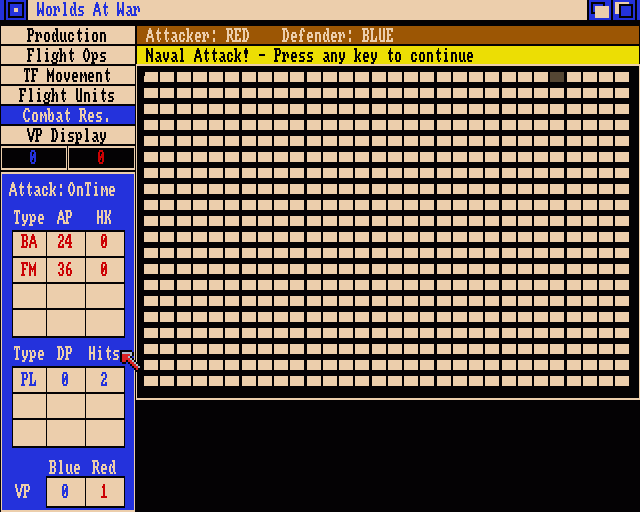Click the AP value 36 in the FM row
Image resolution: width=640 pixels, height=512 pixels.
65,270
